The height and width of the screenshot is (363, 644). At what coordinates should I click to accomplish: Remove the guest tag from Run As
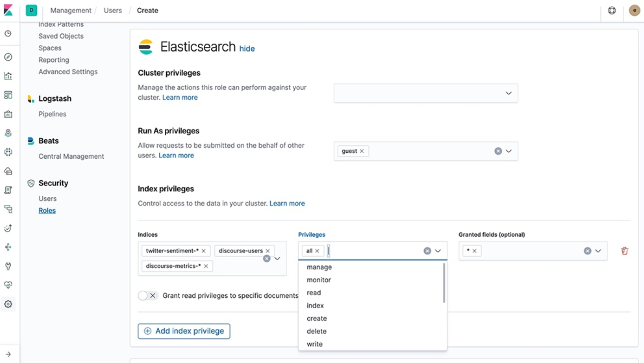coord(362,151)
